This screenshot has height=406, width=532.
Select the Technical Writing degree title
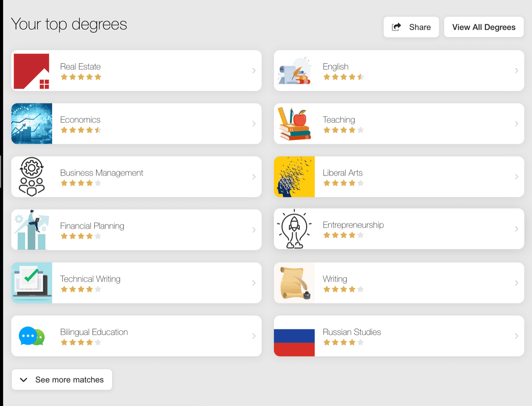[x=90, y=279]
